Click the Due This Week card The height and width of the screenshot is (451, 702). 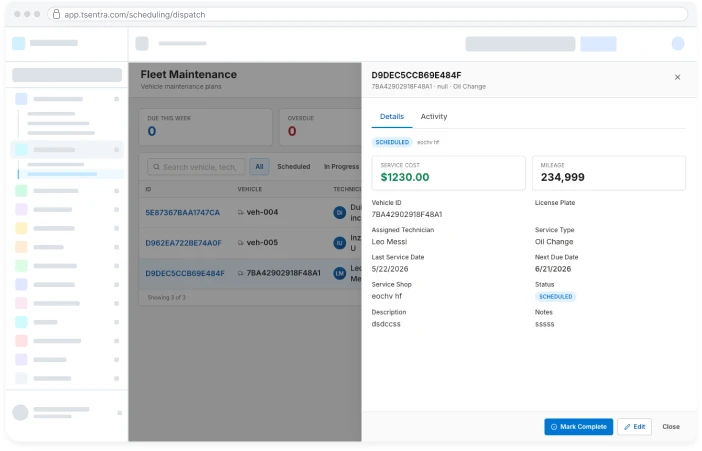(205, 127)
